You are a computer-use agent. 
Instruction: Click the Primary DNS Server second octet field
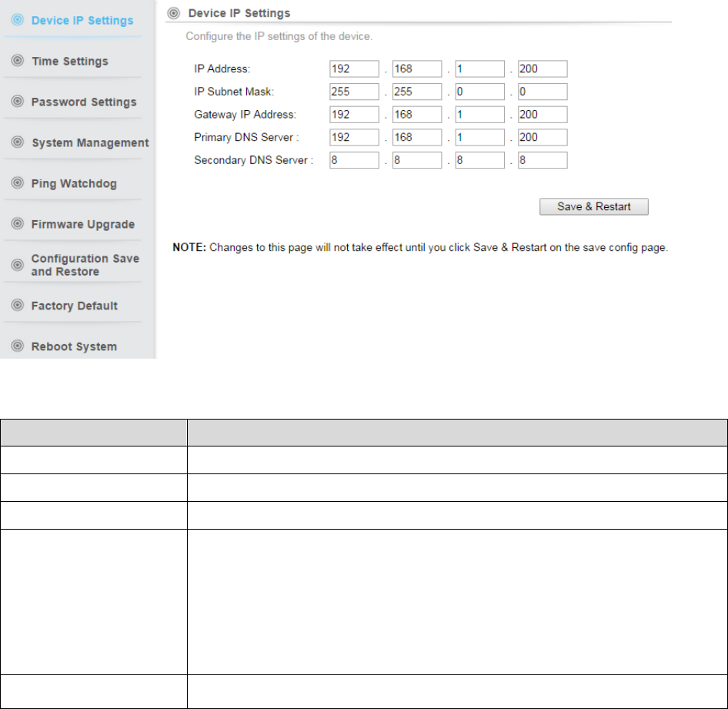tap(417, 137)
